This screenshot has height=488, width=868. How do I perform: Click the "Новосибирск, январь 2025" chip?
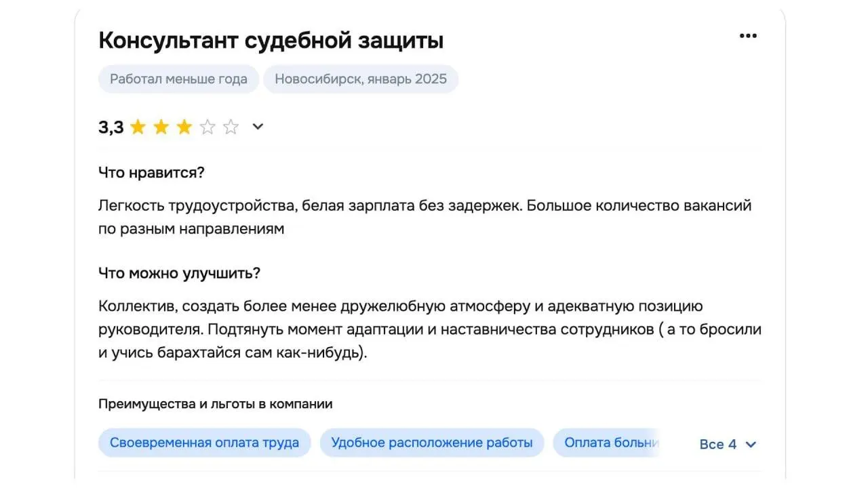tap(361, 79)
